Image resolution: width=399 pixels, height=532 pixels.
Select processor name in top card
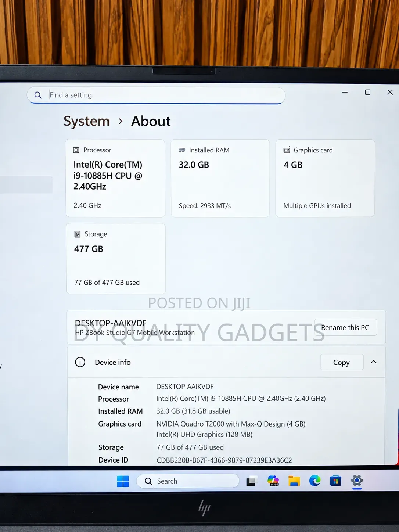tap(108, 176)
